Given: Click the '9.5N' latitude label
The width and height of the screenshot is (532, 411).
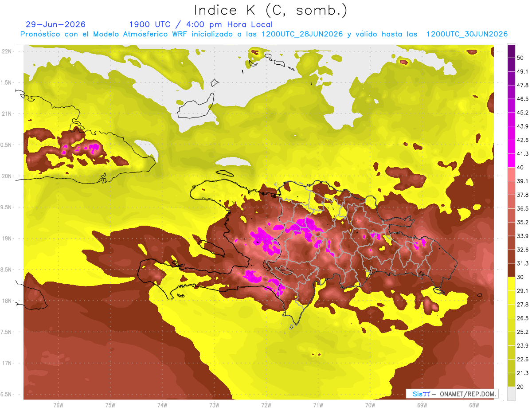Looking at the screenshot, I should pos(6,207).
